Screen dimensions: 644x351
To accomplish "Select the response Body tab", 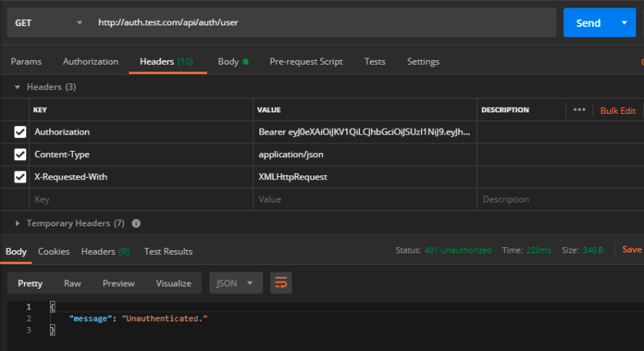I will coord(16,252).
